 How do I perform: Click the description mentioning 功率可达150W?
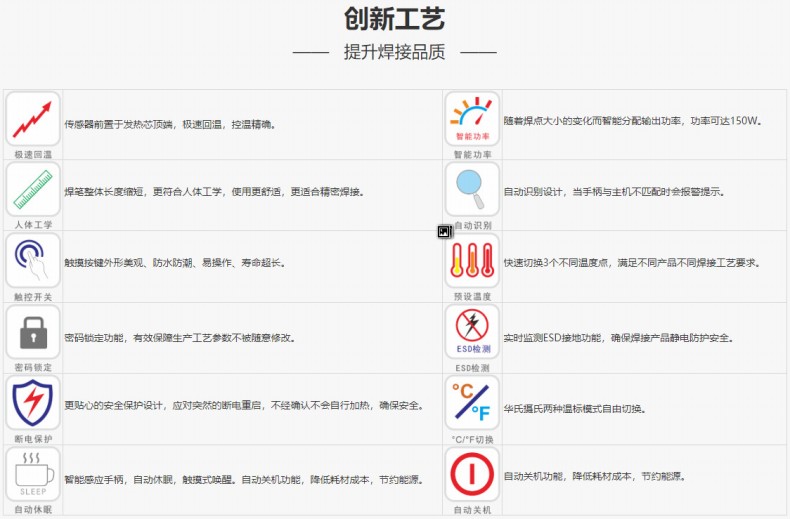[x=633, y=121]
